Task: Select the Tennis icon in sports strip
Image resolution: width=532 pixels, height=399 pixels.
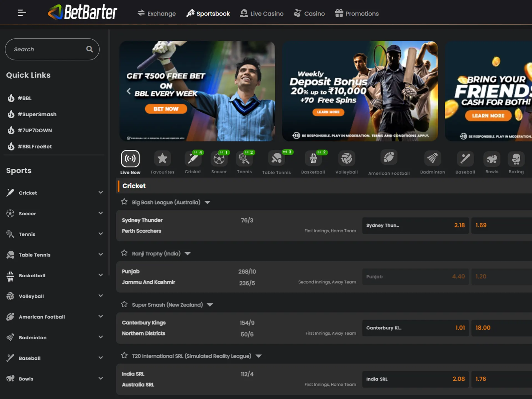Action: pyautogui.click(x=244, y=159)
